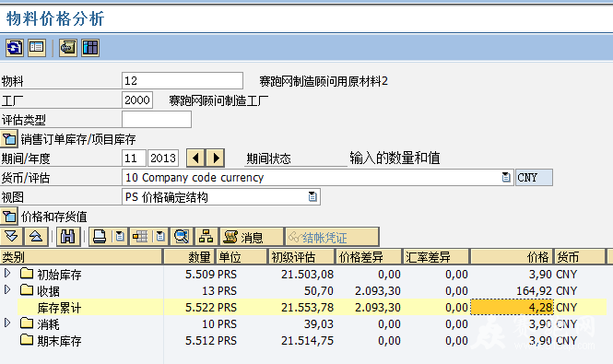This screenshot has width=613, height=364.
Task: Click the 汇率差异 column header
Action: (436, 257)
